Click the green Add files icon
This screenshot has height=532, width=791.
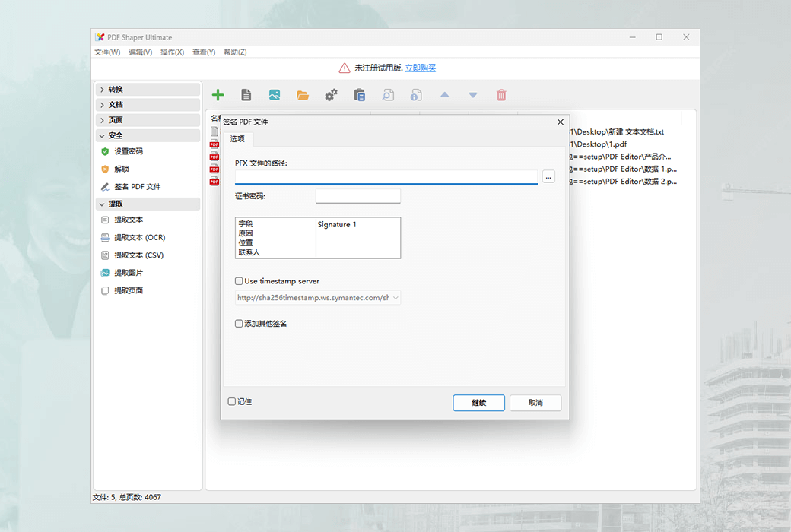pos(218,94)
